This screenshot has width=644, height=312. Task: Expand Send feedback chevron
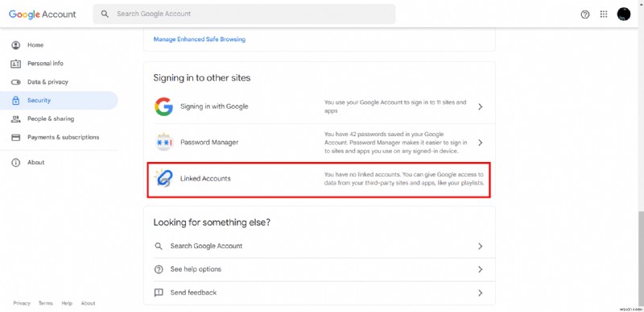(x=480, y=293)
